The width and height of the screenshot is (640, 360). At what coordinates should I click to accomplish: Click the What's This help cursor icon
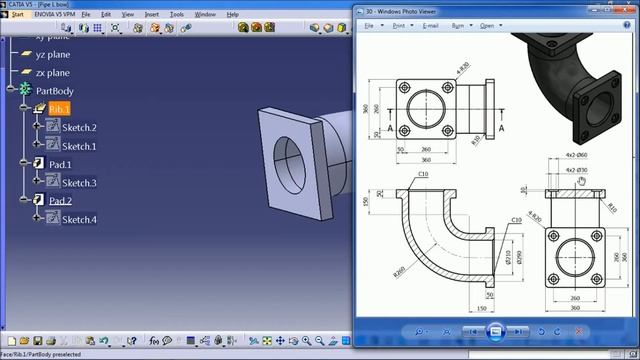(x=131, y=341)
